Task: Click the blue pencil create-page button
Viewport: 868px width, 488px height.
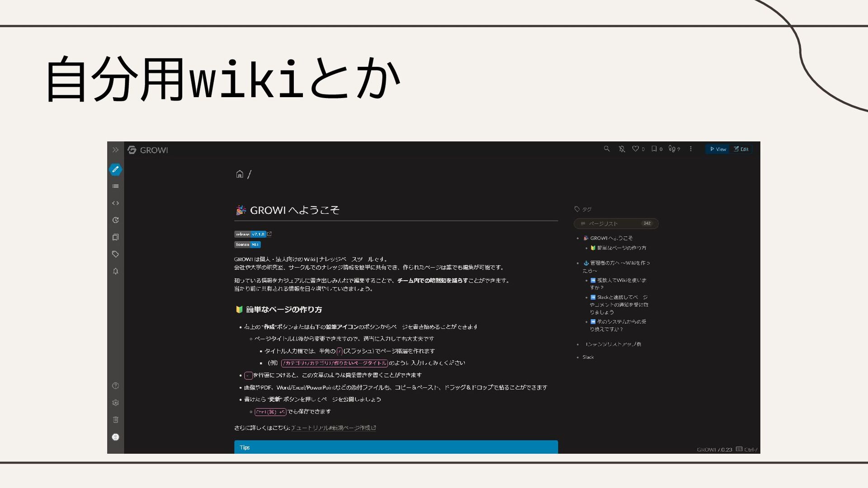Action: 115,169
